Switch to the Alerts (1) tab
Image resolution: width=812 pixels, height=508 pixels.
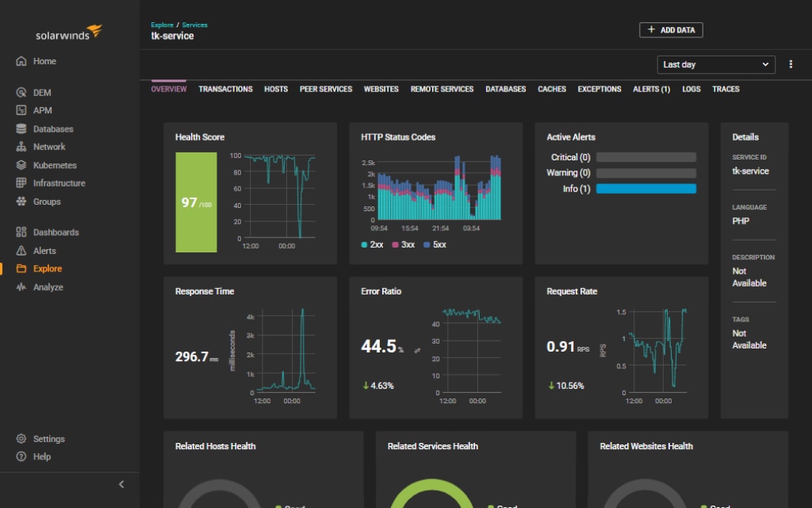tap(652, 89)
